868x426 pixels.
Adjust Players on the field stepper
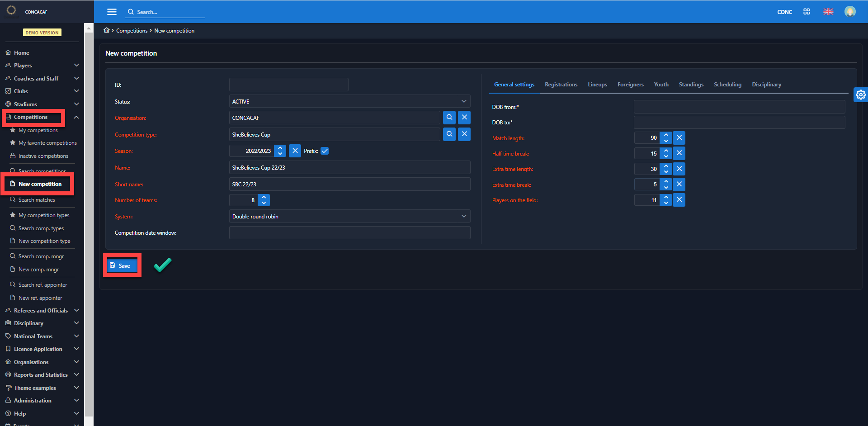pyautogui.click(x=666, y=200)
